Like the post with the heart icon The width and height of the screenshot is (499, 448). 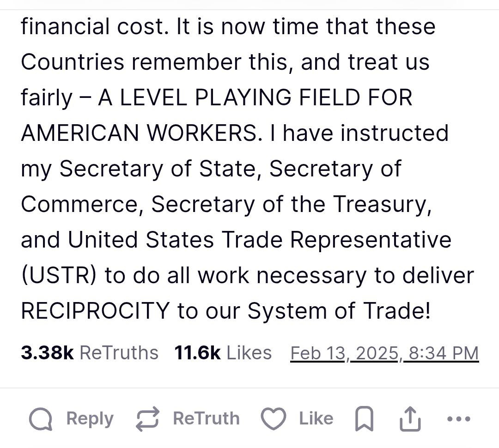tap(274, 419)
